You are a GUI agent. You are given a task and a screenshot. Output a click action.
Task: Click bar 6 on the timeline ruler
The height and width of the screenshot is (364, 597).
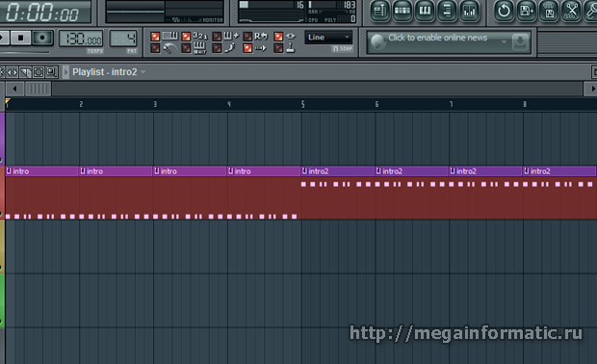tap(376, 104)
